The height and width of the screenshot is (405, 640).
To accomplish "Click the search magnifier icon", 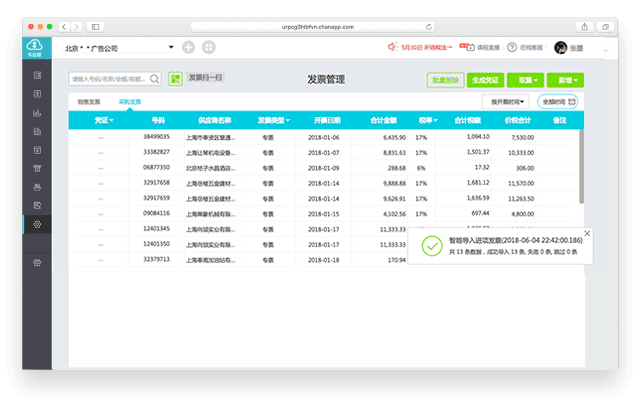I will pyautogui.click(x=154, y=78).
